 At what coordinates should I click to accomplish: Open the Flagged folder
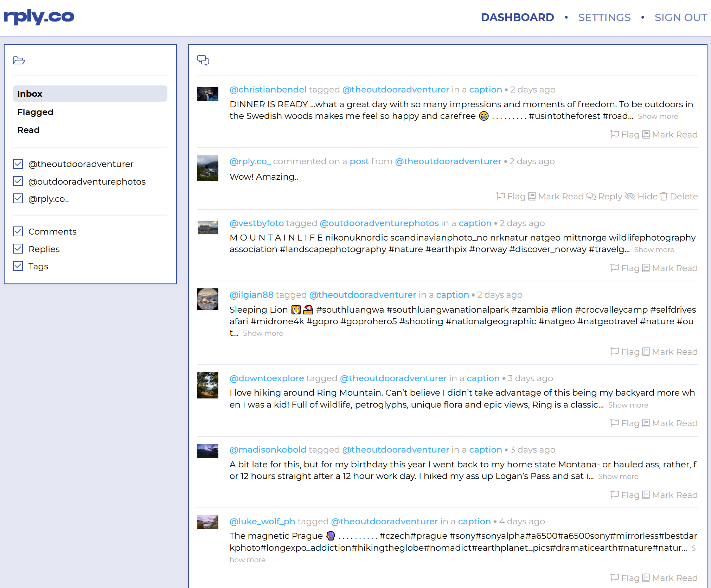(x=35, y=112)
